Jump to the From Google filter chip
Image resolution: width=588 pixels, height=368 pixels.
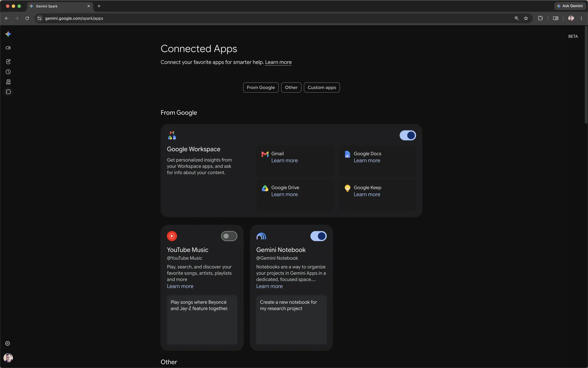point(261,87)
